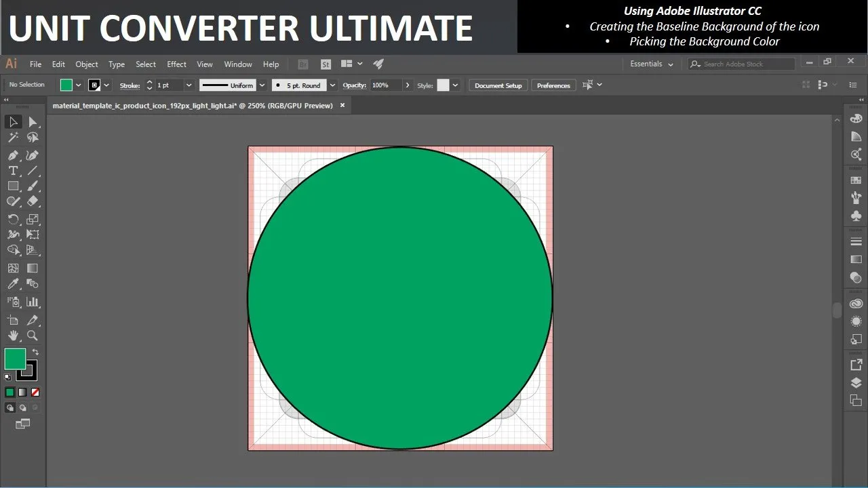Screen dimensions: 868x488
Task: Open stroke color dropdown in control bar
Action: click(106, 85)
